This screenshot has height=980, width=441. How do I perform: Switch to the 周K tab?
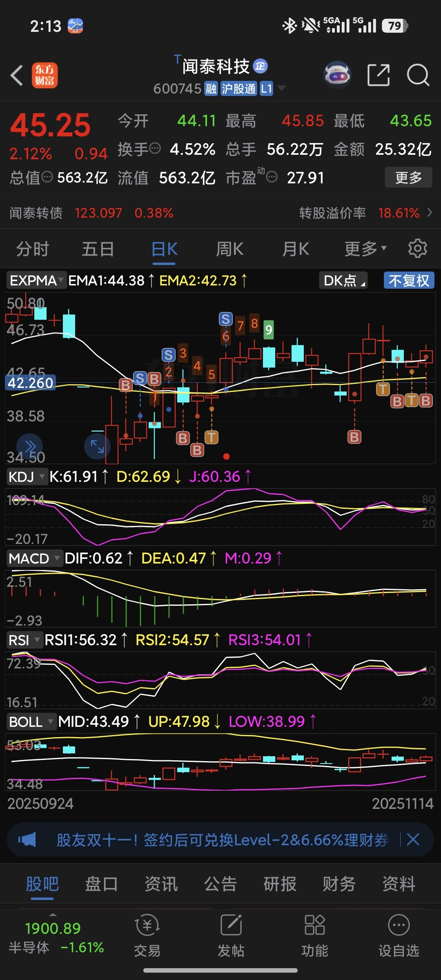(x=230, y=249)
